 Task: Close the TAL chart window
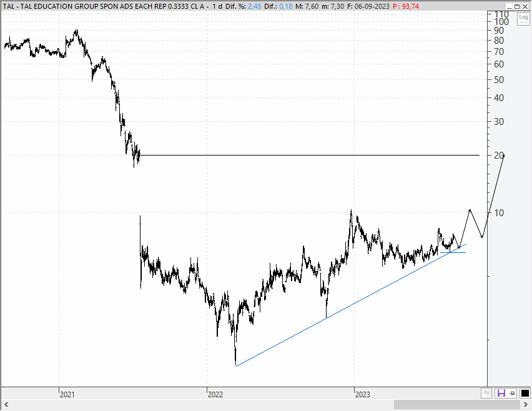click(525, 6)
